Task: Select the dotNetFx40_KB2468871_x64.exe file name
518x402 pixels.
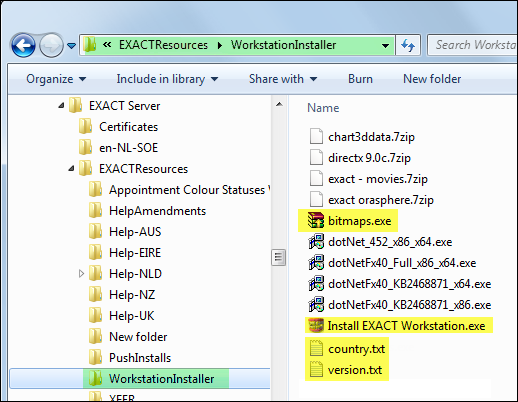Action: coord(410,284)
